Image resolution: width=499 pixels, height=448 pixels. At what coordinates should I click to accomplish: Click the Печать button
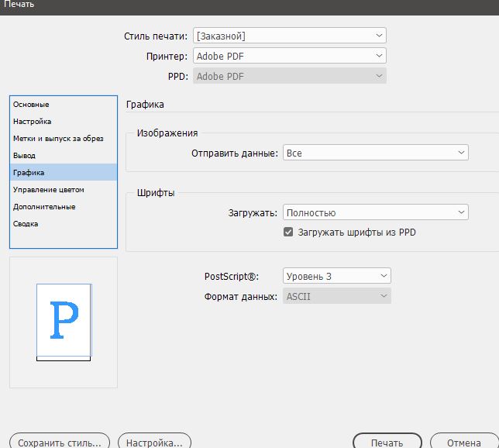(387, 442)
